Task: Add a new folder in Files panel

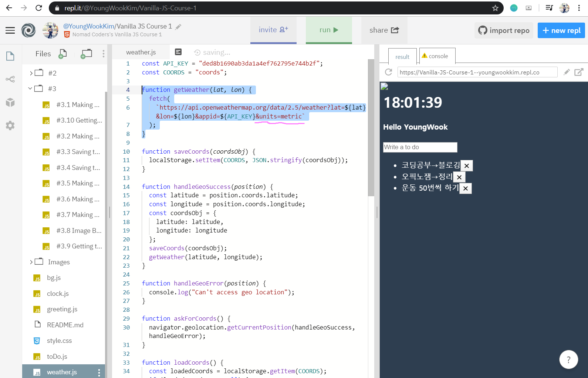Action: tap(86, 54)
